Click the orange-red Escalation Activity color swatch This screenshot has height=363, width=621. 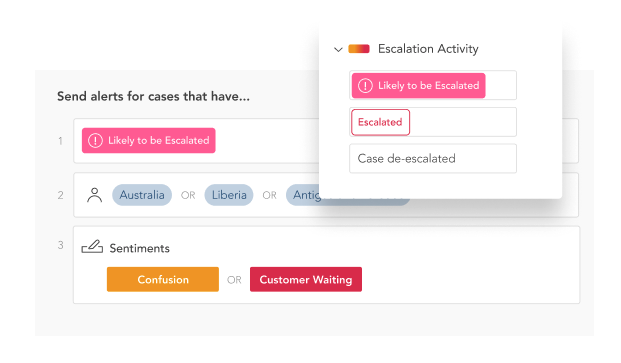tap(359, 49)
